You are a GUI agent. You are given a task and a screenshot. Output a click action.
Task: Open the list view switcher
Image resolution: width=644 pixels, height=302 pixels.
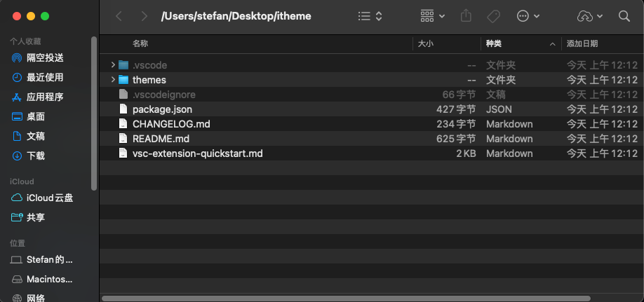[x=370, y=16]
